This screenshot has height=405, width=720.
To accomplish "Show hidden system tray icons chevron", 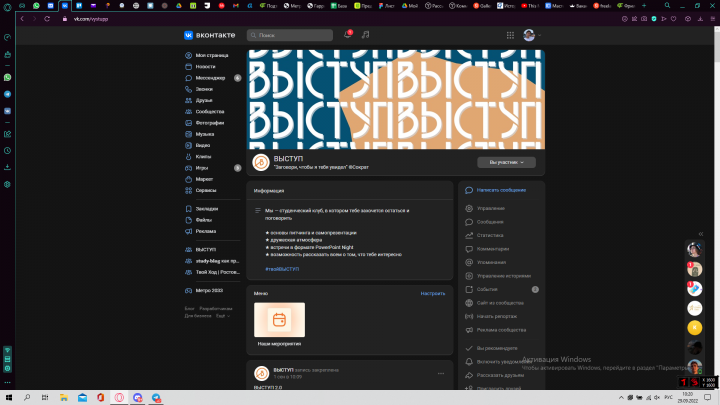I will click(621, 398).
